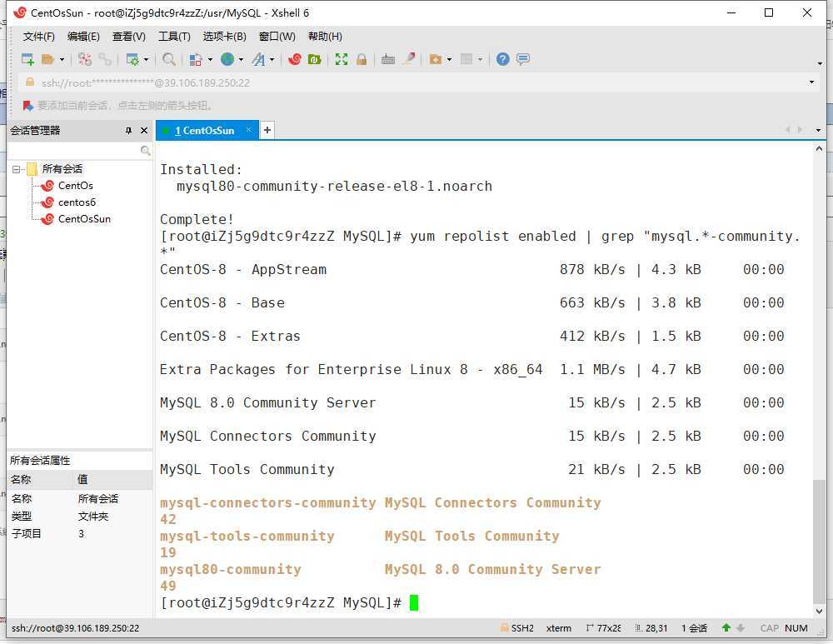Viewport: 833px width, 644px height.
Task: Click the session manager search field
Action: [x=73, y=151]
